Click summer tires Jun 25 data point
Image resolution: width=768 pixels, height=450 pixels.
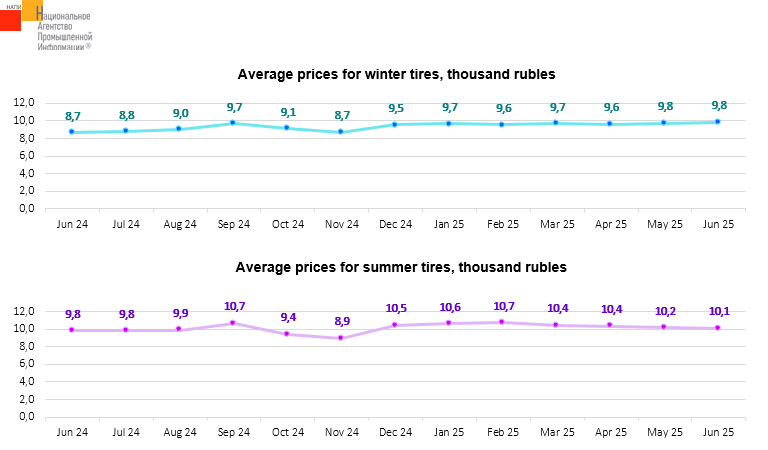click(x=718, y=327)
